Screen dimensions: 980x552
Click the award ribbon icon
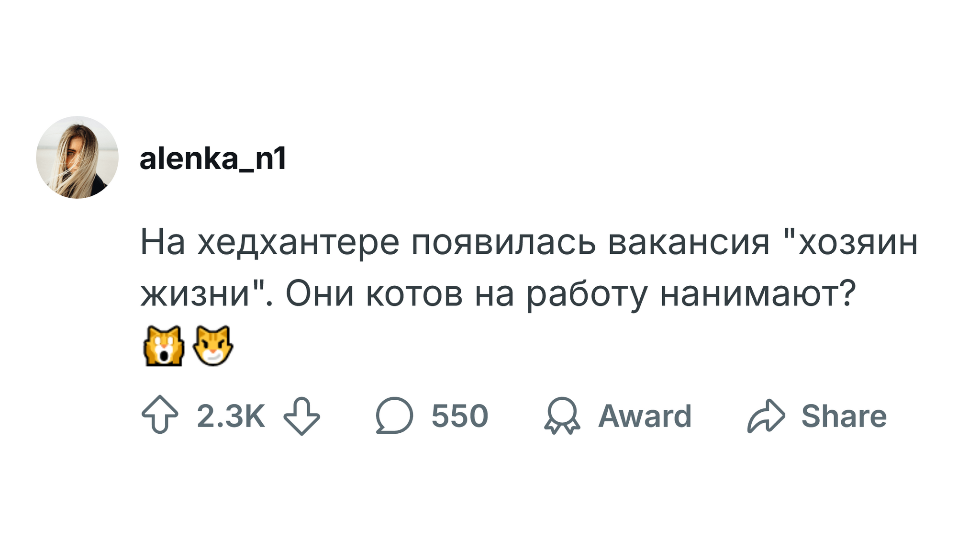point(562,416)
